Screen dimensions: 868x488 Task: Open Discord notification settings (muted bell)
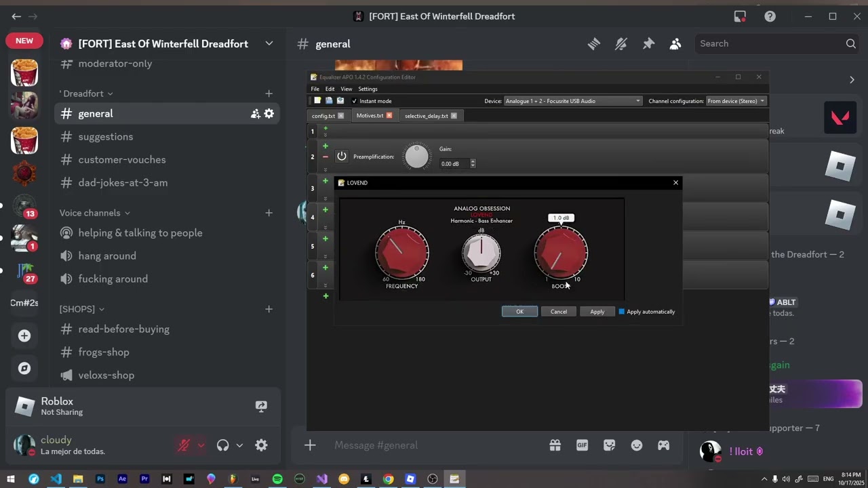click(621, 43)
